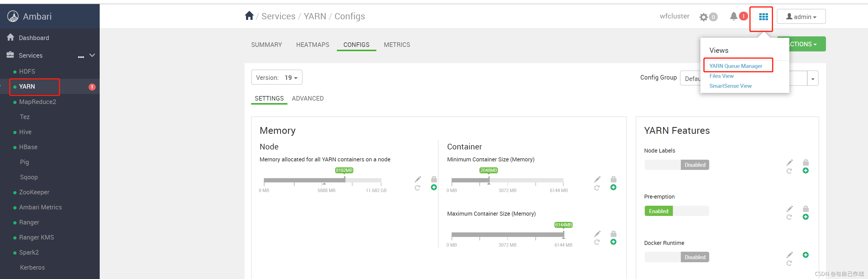Switch to the METRICS tab
868x279 pixels.
[x=397, y=45]
